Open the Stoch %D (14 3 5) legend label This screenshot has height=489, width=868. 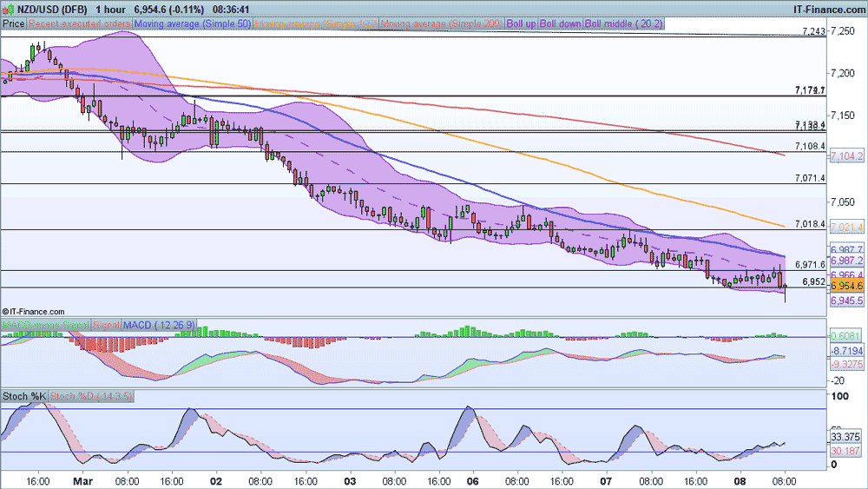[91, 397]
